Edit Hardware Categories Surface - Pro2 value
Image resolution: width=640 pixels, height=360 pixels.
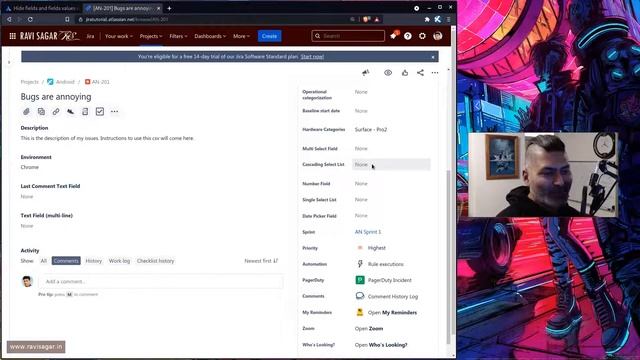click(371, 129)
